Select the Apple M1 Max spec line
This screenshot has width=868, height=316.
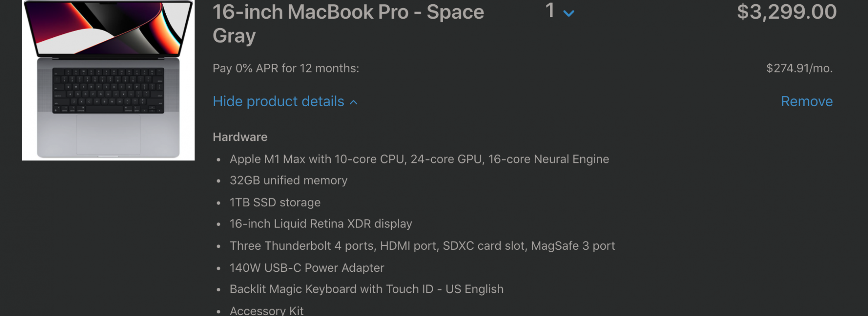point(419,159)
